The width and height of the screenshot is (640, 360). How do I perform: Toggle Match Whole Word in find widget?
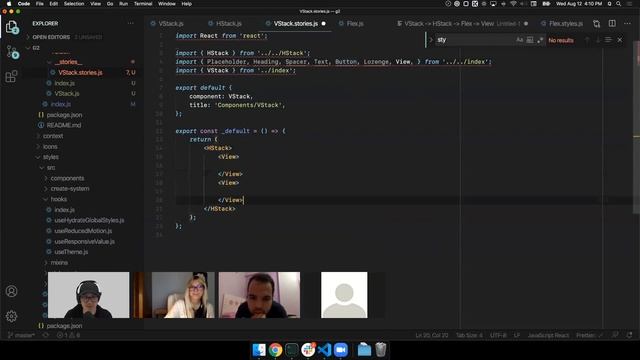click(530, 40)
